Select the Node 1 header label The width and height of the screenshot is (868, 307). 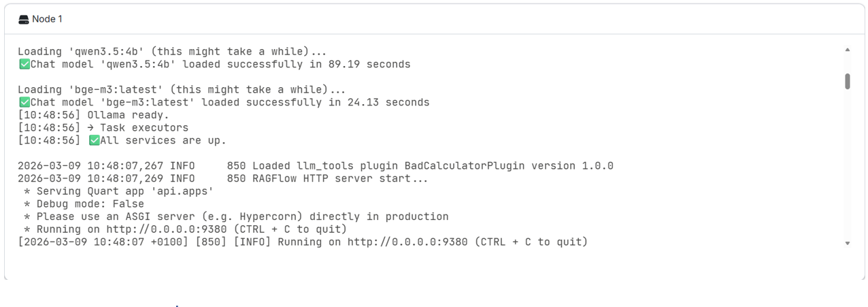[47, 19]
